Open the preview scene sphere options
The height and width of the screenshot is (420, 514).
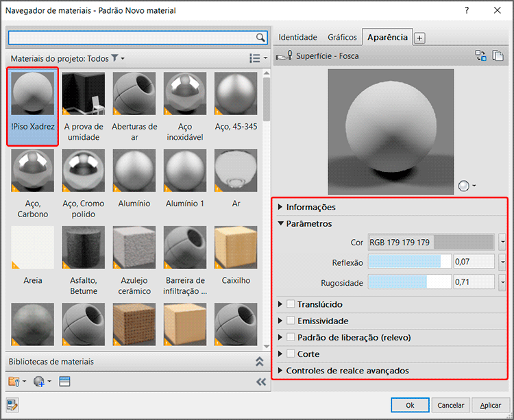[467, 186]
